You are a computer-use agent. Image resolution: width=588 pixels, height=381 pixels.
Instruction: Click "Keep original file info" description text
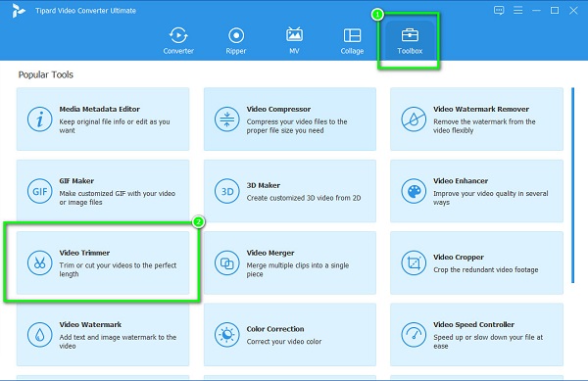point(115,126)
